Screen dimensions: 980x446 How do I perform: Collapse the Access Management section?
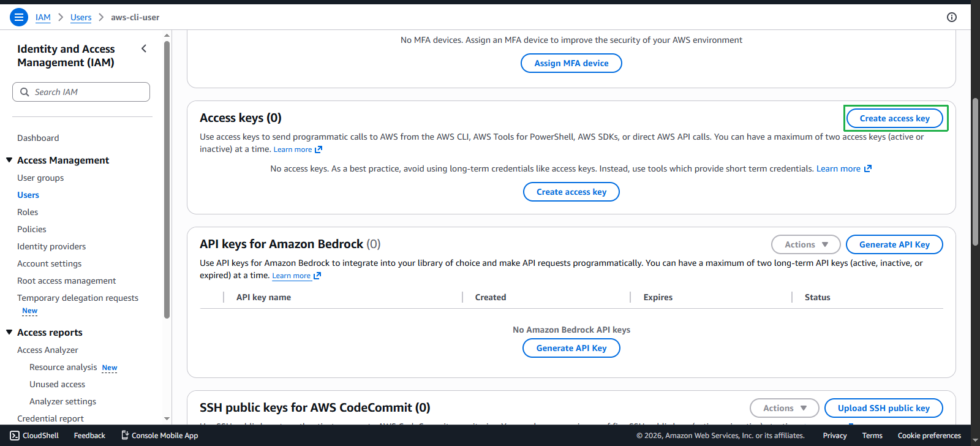pyautogui.click(x=9, y=160)
